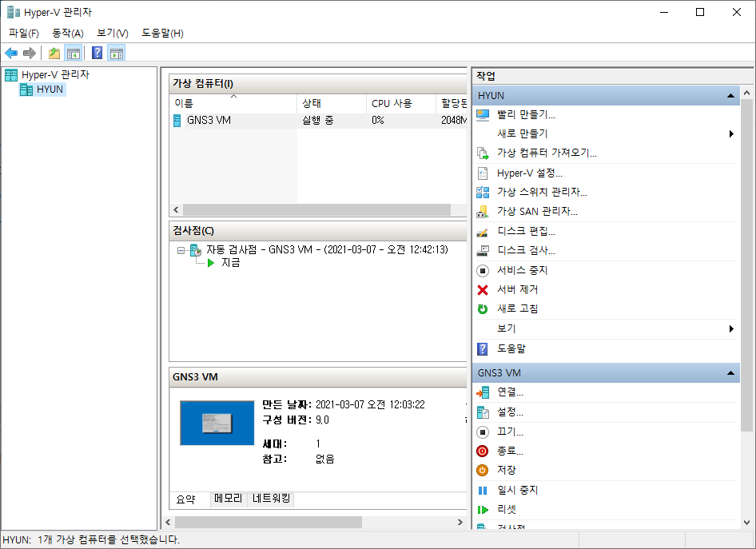Toggle the action pane toolbar icon
Image resolution: width=756 pixels, height=549 pixels.
coord(116,53)
